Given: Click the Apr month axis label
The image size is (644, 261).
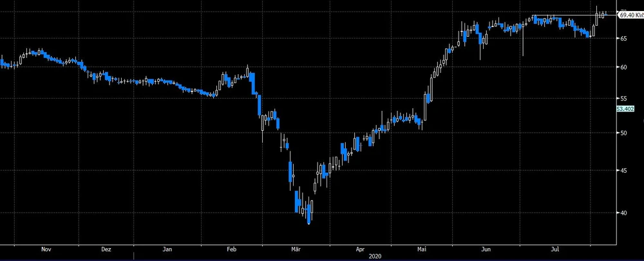Looking at the screenshot, I should (x=359, y=248).
